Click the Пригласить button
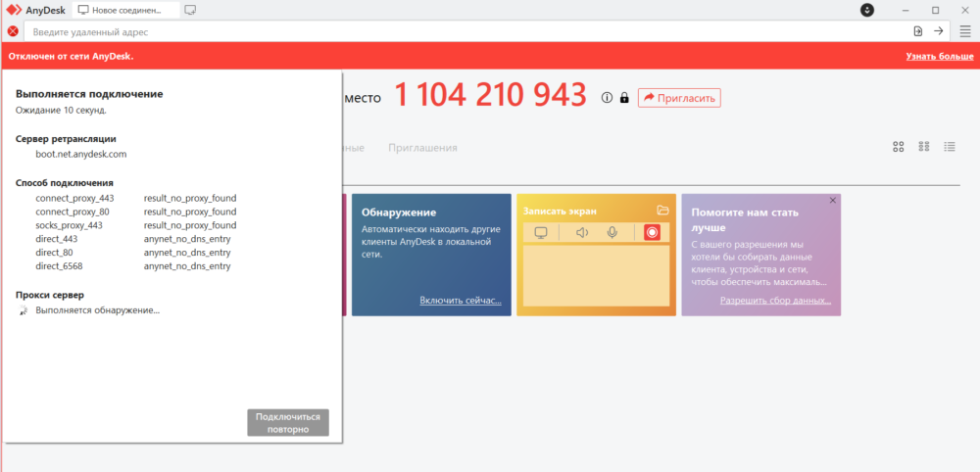 click(x=679, y=97)
